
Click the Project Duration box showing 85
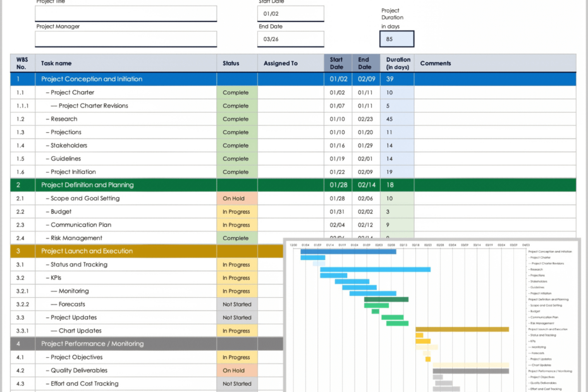pyautogui.click(x=397, y=39)
